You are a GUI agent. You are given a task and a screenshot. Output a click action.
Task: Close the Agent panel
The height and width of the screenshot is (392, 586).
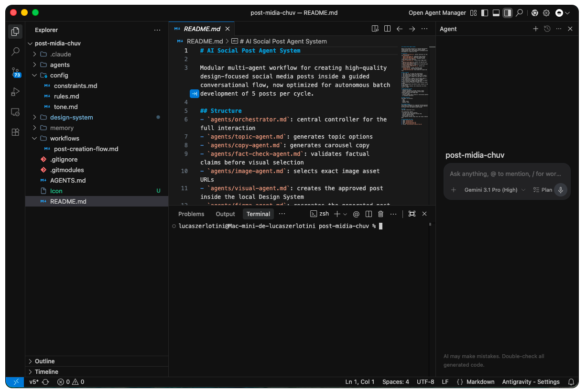click(570, 29)
